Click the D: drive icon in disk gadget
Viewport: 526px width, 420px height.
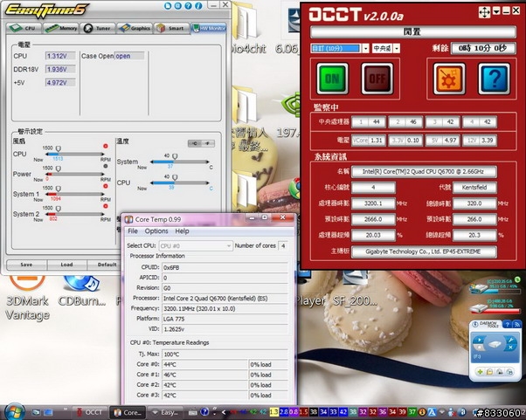[x=478, y=308]
